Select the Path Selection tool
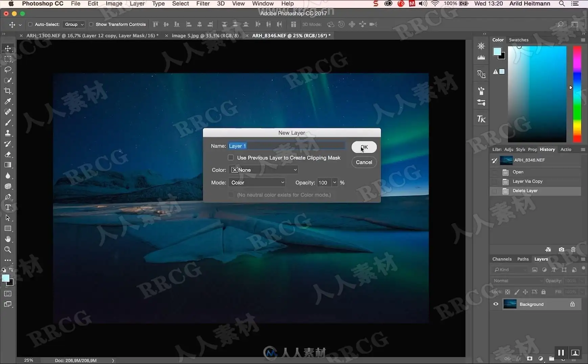This screenshot has height=364, width=588. click(8, 218)
